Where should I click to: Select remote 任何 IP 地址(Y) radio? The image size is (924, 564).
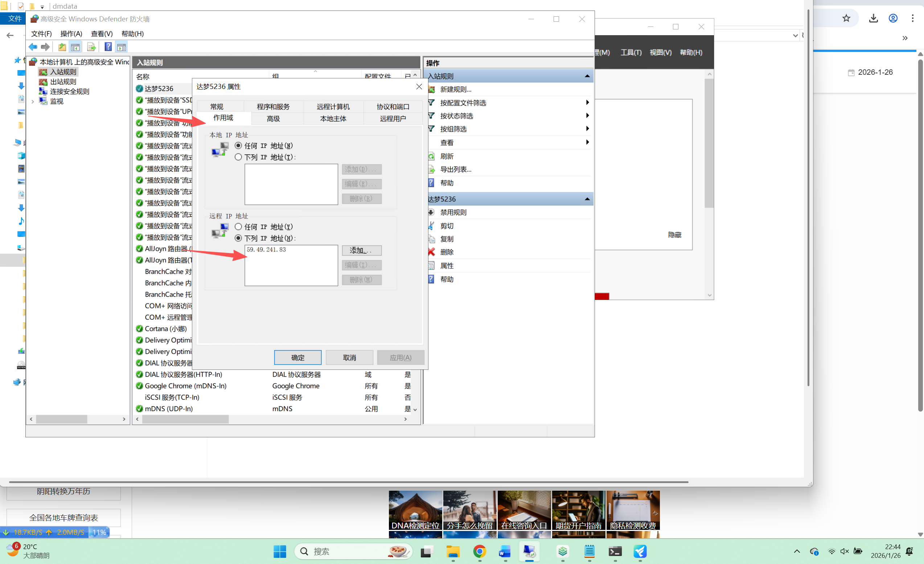[238, 226]
